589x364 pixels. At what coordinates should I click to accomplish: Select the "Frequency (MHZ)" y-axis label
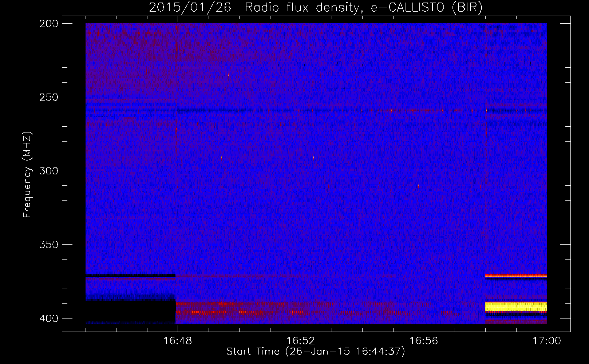point(27,175)
